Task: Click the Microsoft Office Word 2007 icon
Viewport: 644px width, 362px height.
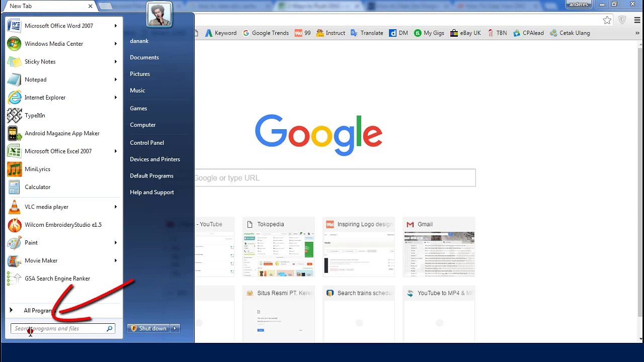Action: 14,26
